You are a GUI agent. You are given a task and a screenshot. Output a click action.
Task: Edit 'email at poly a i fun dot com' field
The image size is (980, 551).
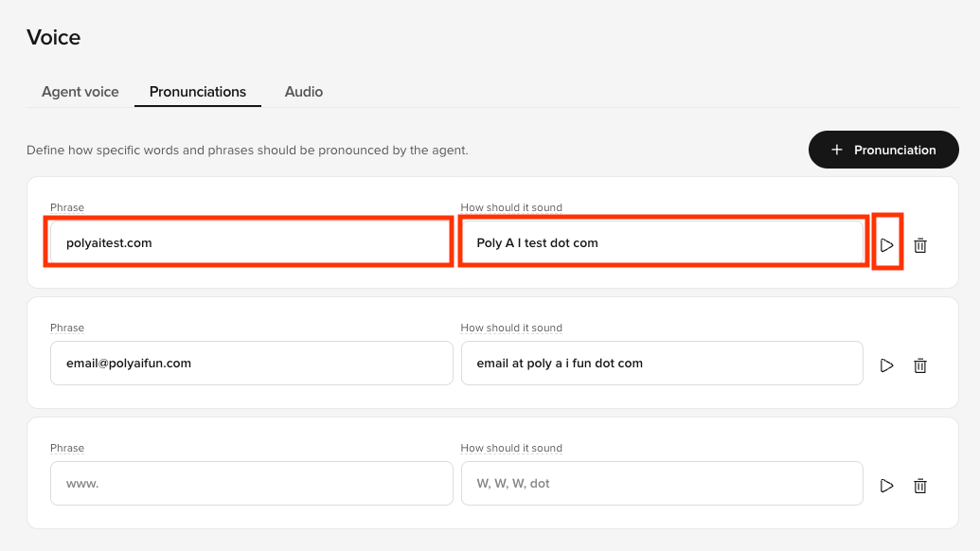pyautogui.click(x=662, y=363)
